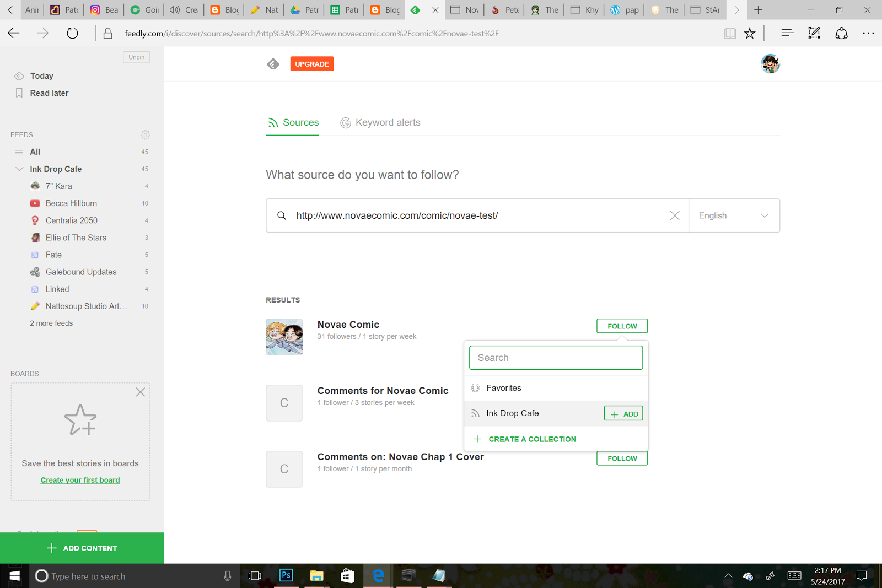Open File Explorer from the taskbar
Viewport: 882px width, 588px height.
click(x=316, y=576)
